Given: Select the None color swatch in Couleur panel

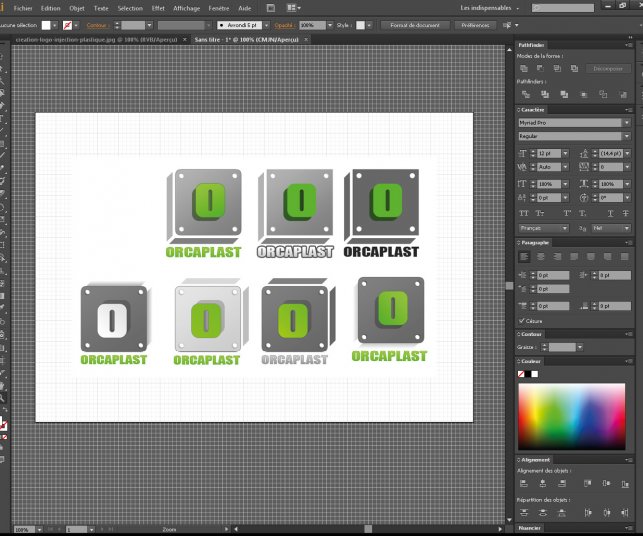Looking at the screenshot, I should pyautogui.click(x=521, y=374).
